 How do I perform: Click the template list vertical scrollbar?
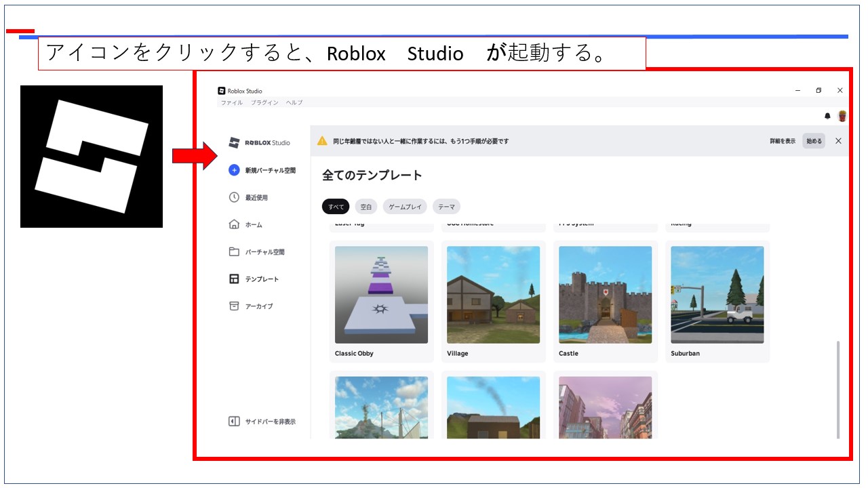pos(838,390)
